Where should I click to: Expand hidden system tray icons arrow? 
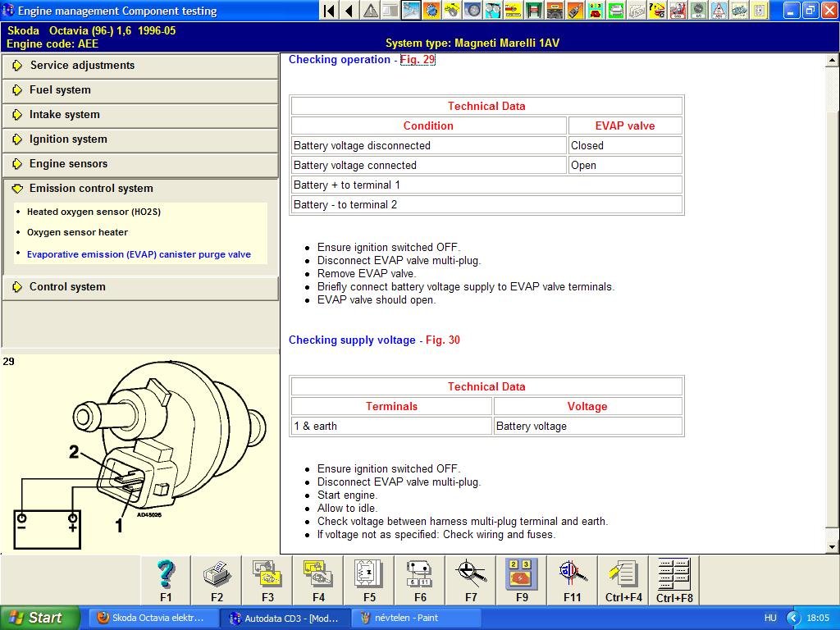(793, 619)
